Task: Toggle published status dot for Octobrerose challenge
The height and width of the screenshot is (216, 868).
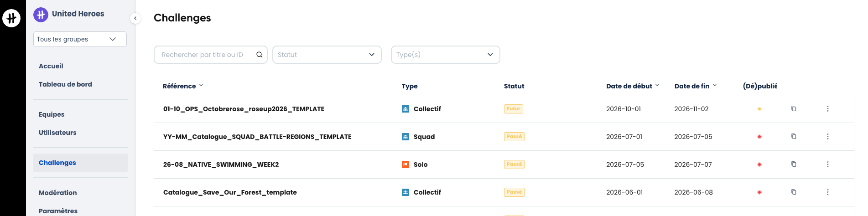Action: 759,109
